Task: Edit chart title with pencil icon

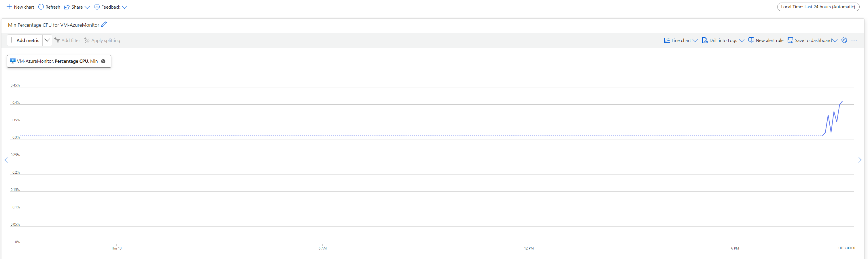Action: click(104, 24)
